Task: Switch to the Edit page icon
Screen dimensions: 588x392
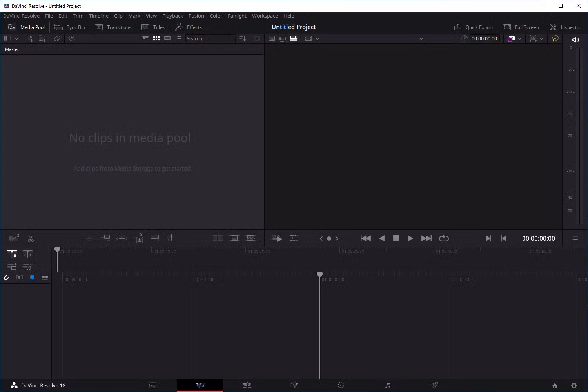Action: point(247,385)
